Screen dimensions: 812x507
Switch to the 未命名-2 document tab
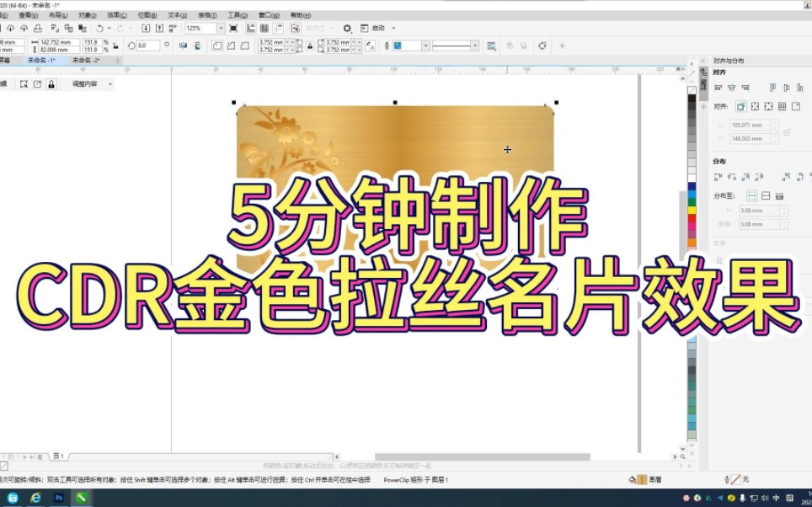(x=84, y=60)
